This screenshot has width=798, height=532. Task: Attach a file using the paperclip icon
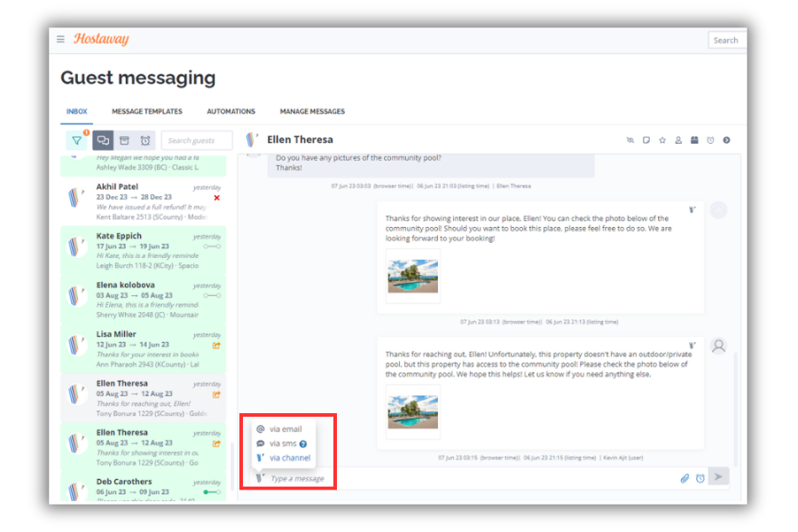click(x=684, y=478)
